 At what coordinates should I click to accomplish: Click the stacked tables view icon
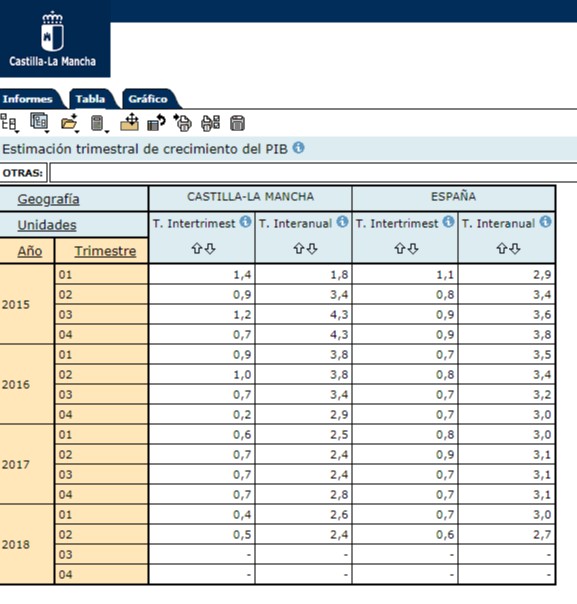coord(39,122)
